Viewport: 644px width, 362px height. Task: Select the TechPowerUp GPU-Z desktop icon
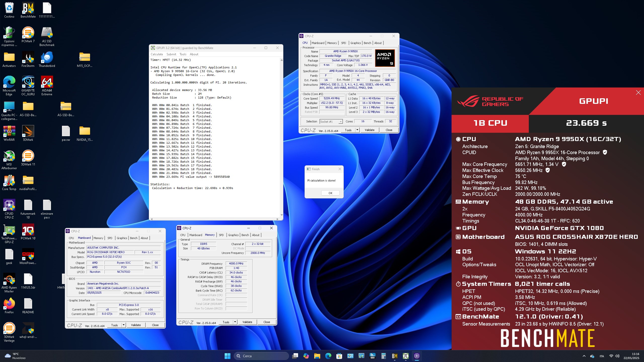click(x=9, y=234)
